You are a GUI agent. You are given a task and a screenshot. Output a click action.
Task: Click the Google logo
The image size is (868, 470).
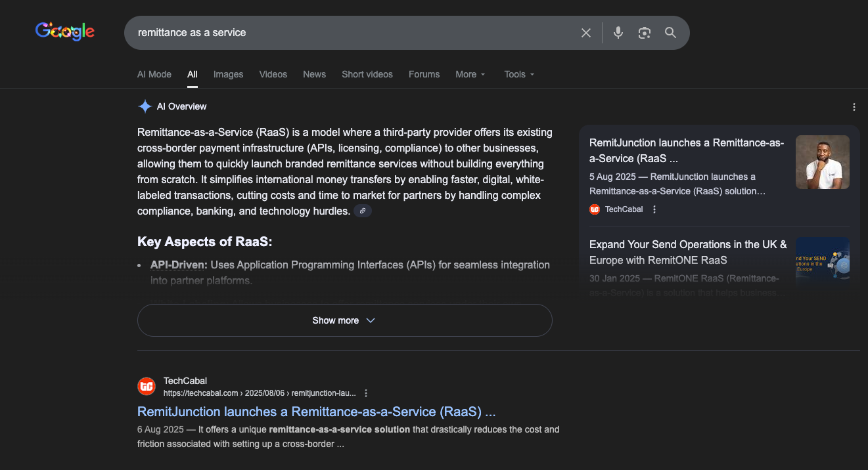(65, 32)
